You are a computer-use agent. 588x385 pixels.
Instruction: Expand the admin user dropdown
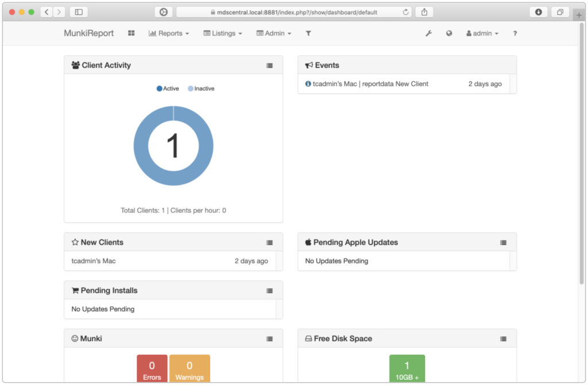[x=482, y=33]
